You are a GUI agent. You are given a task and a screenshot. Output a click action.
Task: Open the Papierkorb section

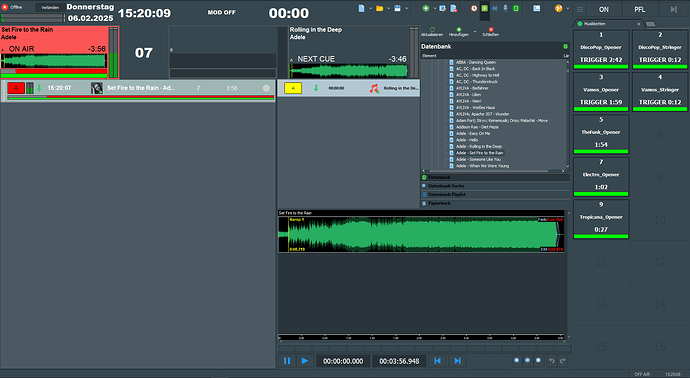[495, 203]
